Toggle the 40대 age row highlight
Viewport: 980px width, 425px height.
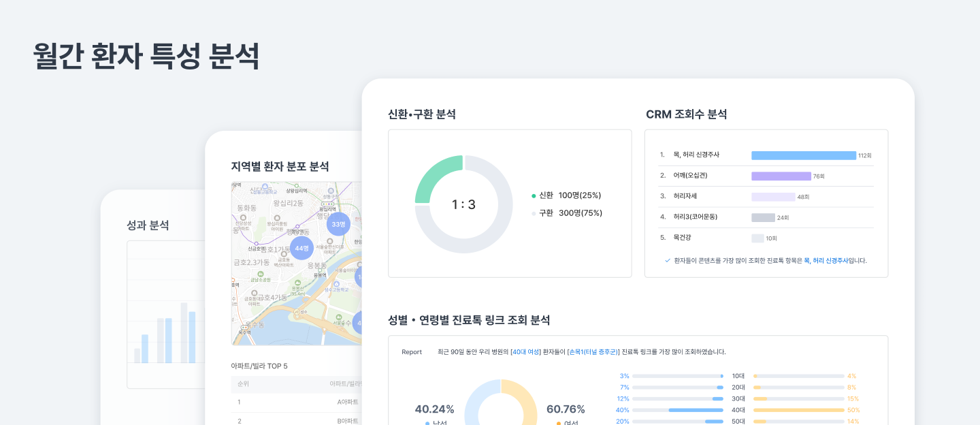[738, 410]
